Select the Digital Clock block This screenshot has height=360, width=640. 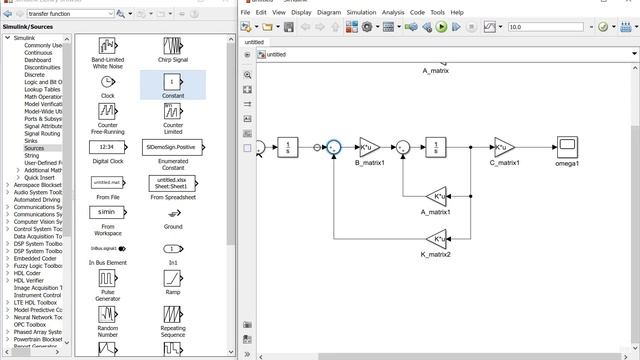(108, 147)
